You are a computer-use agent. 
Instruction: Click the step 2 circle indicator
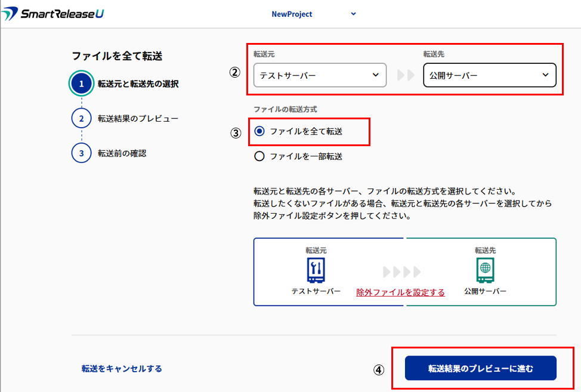(82, 119)
